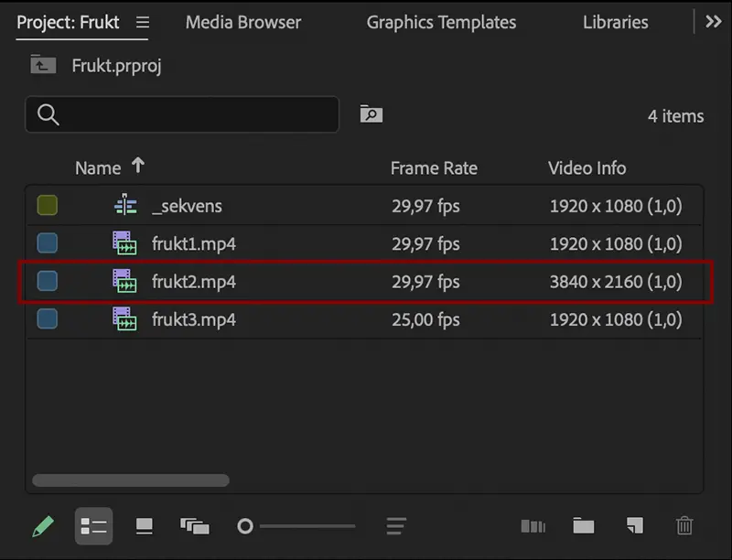Create a new search bin from query
This screenshot has height=560, width=732.
click(x=371, y=113)
